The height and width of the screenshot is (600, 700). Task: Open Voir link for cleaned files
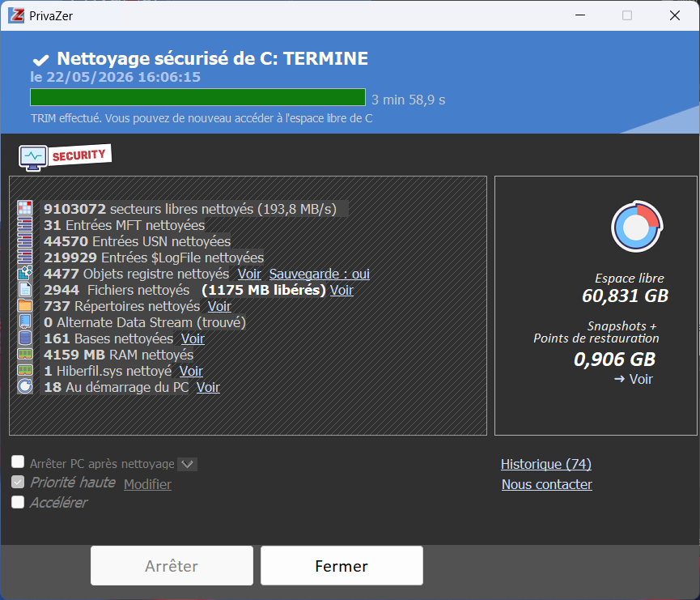pyautogui.click(x=342, y=290)
